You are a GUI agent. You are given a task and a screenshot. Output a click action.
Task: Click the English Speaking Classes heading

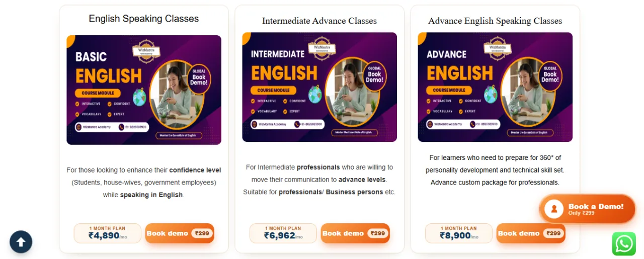(144, 19)
